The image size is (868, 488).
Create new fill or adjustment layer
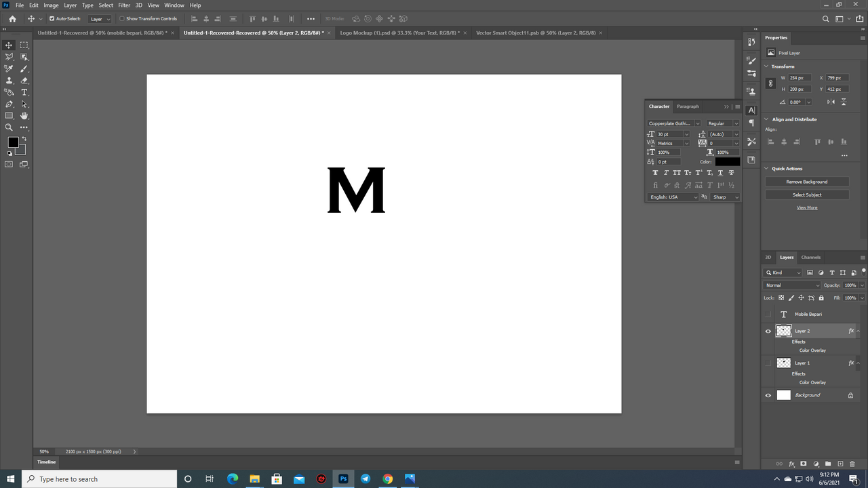[x=816, y=464]
